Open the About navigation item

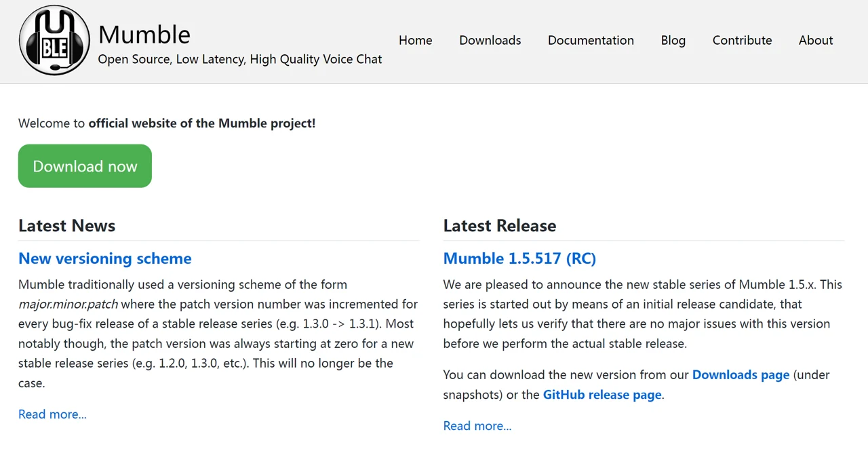tap(816, 40)
